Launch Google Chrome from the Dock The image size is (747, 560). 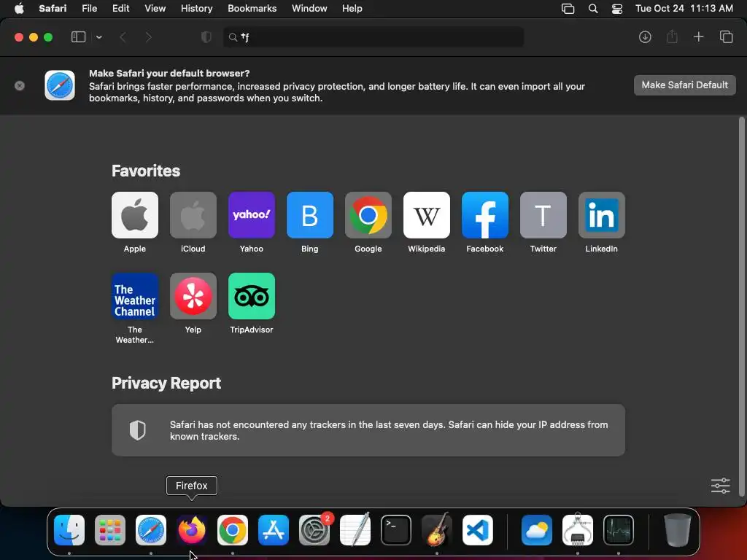point(233,530)
